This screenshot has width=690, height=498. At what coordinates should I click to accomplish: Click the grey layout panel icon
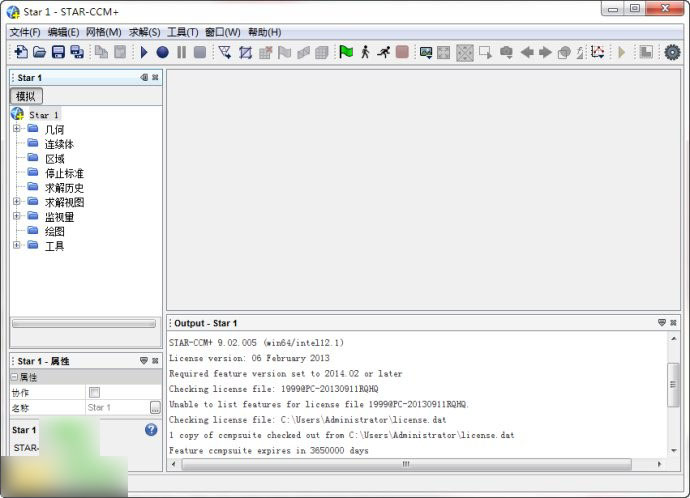pyautogui.click(x=646, y=52)
